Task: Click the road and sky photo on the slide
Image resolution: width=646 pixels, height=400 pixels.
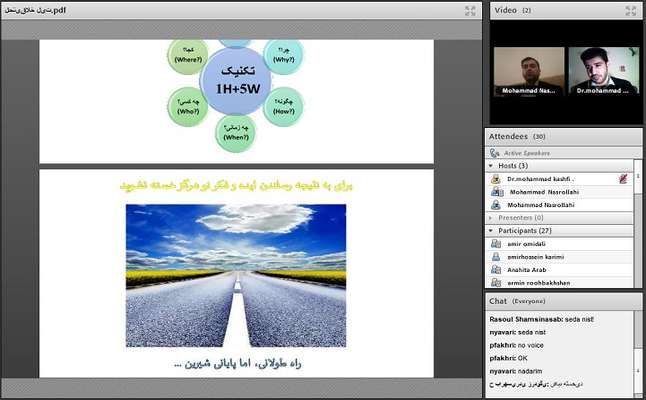Action: [x=236, y=276]
